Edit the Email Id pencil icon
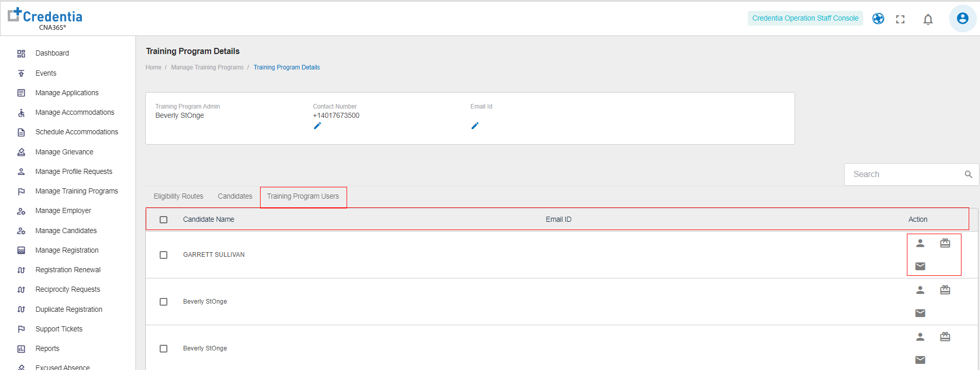Screen dimensions: 980x370 point(475,126)
